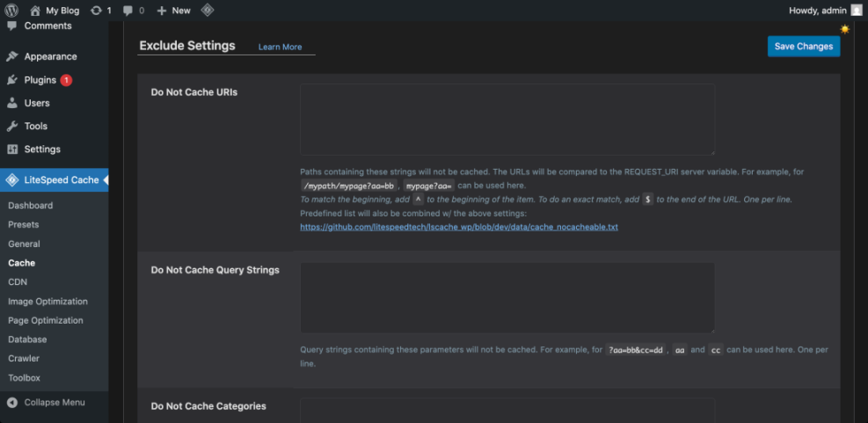Click Collapse Menu label
Screen dimensions: 868x423
coord(55,403)
